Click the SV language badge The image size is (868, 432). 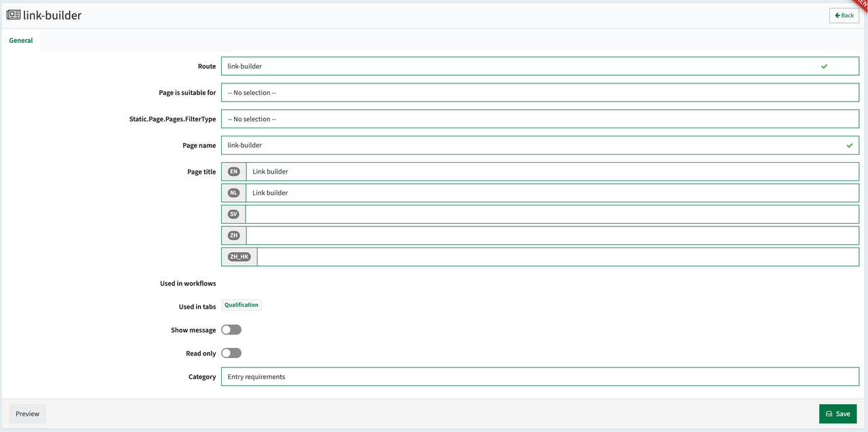tap(234, 214)
